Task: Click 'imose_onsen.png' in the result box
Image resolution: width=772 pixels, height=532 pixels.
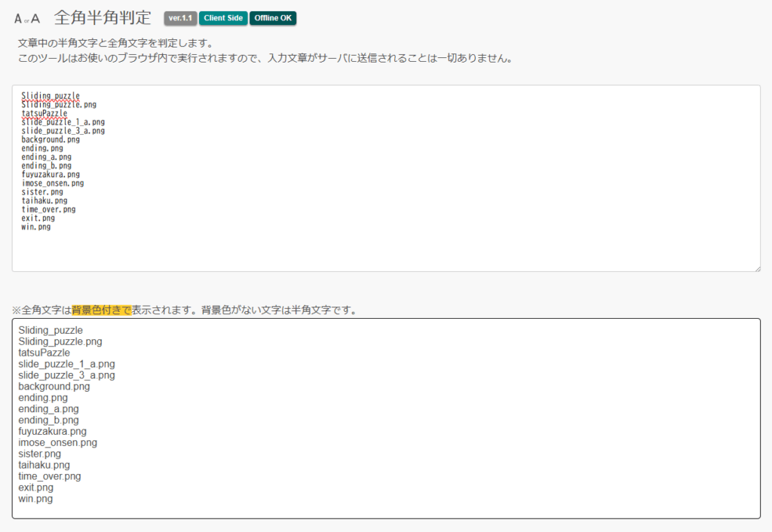Action: coord(57,443)
